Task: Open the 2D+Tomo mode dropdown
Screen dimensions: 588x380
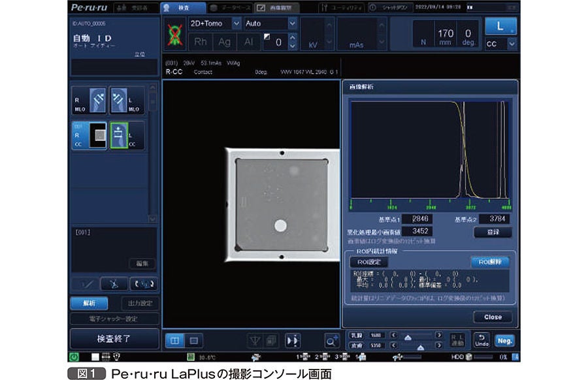Action: point(214,24)
